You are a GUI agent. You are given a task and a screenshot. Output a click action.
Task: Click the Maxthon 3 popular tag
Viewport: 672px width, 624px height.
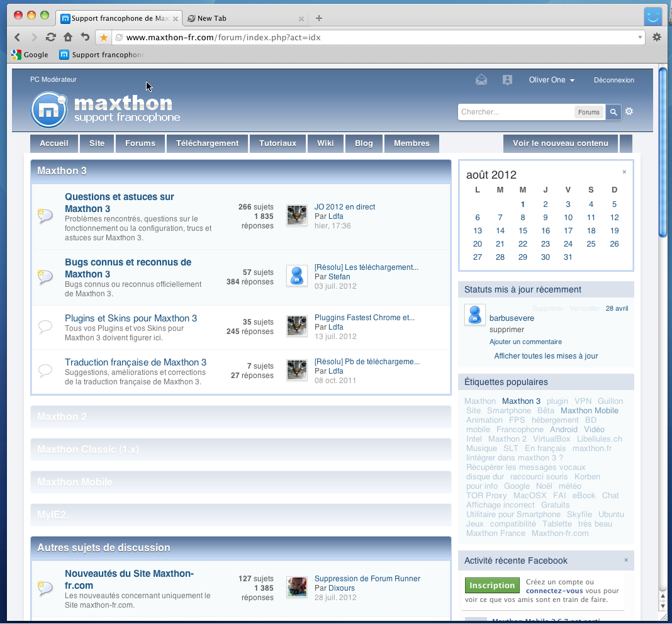(x=521, y=401)
